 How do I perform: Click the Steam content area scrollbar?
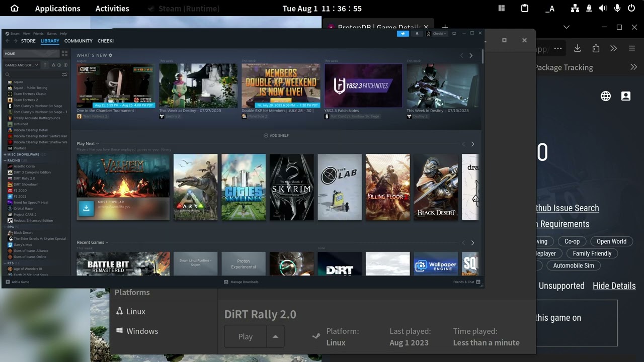pyautogui.click(x=482, y=56)
